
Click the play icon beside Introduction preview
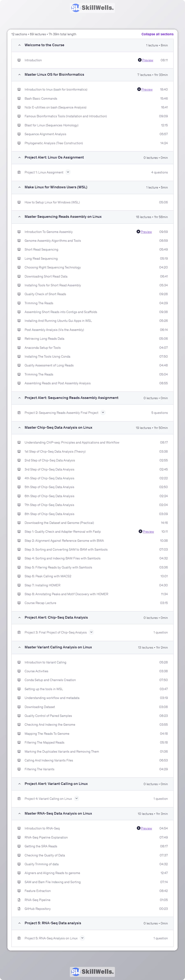(x=139, y=60)
